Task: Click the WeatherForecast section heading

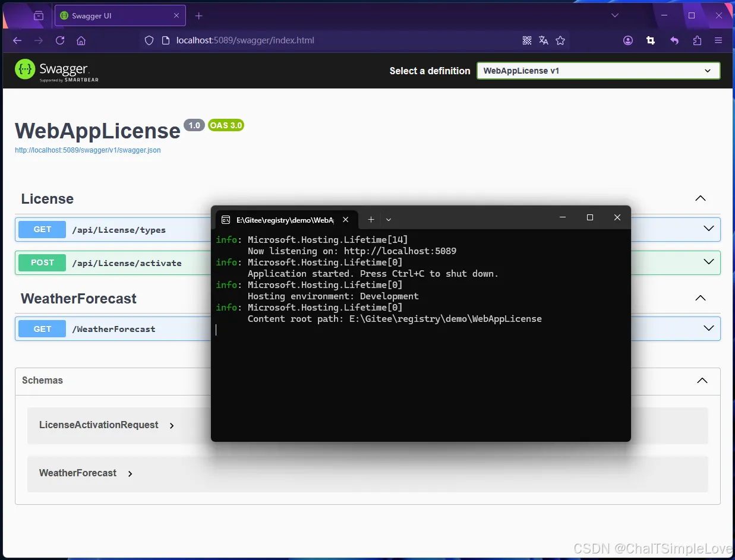Action: click(x=79, y=299)
